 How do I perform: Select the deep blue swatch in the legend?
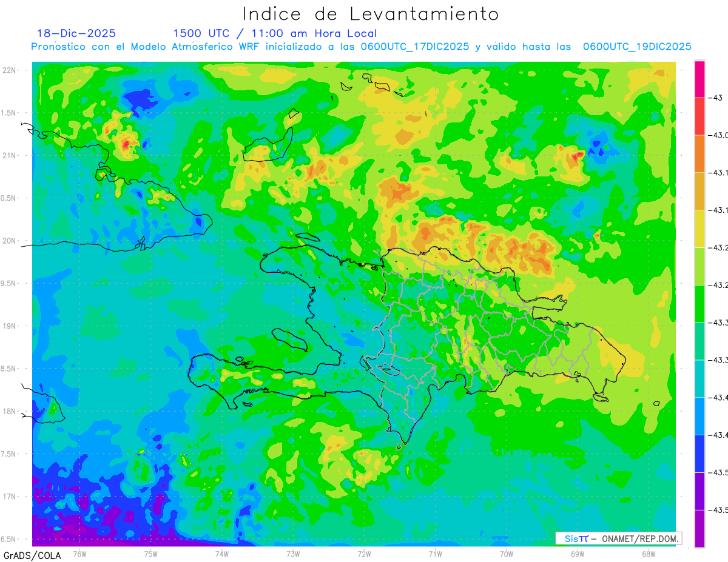[699, 453]
